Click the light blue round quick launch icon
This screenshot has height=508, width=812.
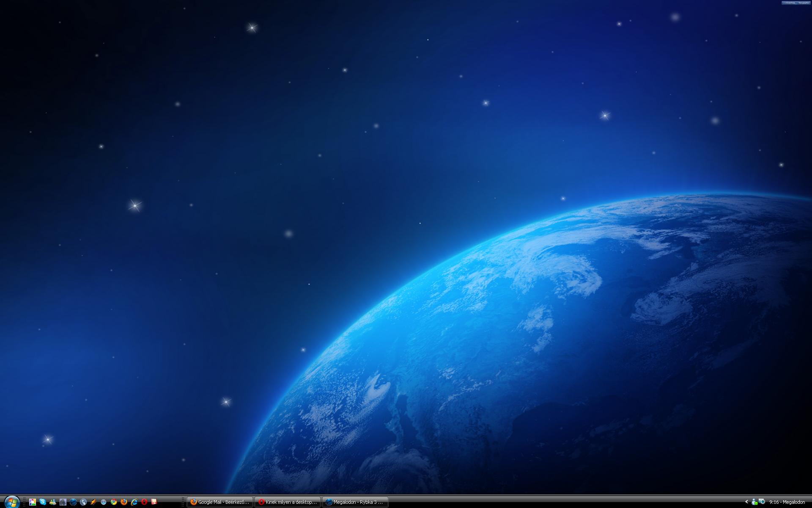pos(104,502)
